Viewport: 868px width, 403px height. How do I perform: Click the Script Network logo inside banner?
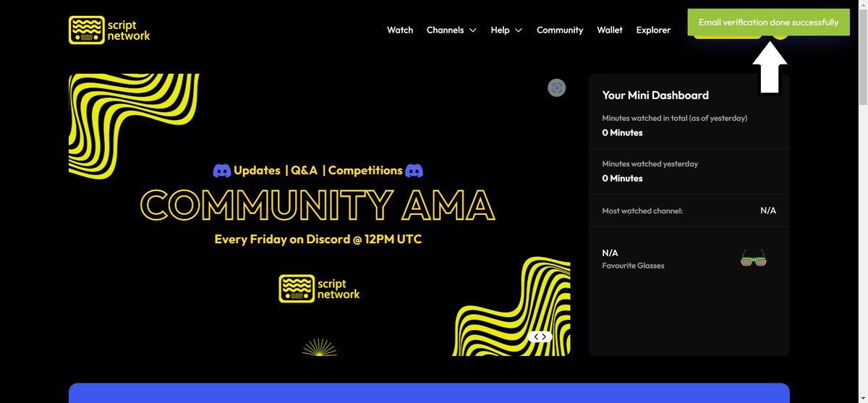coord(319,288)
